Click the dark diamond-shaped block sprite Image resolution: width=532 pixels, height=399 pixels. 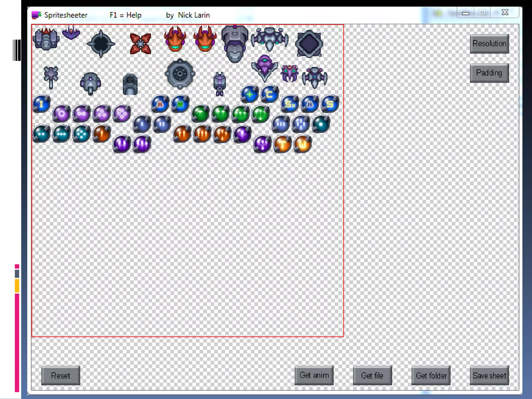pos(309,44)
